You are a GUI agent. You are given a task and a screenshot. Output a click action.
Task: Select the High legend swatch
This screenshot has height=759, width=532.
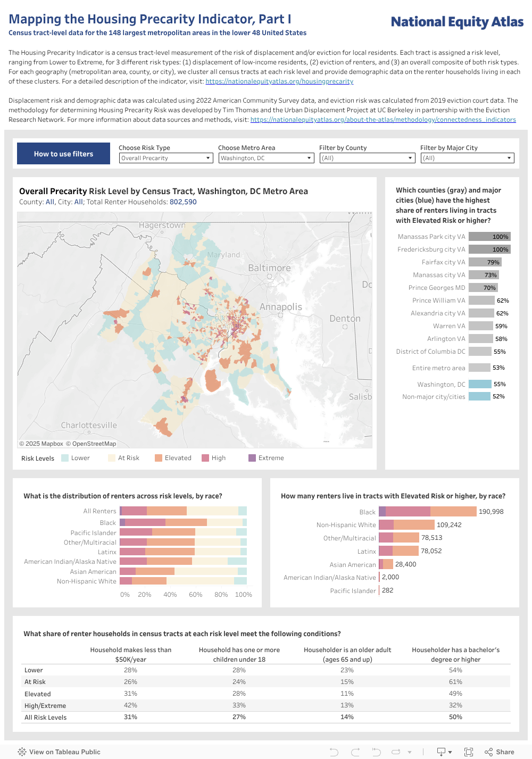(205, 458)
